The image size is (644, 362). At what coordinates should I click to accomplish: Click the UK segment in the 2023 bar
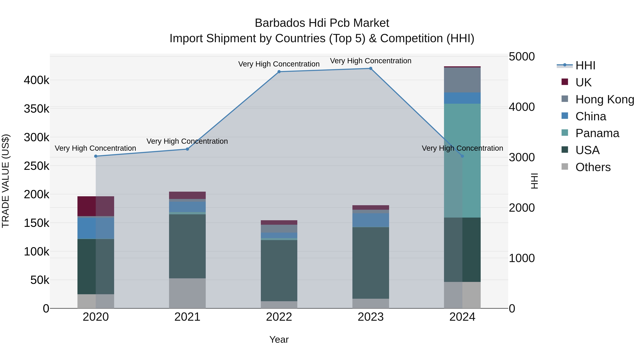click(x=371, y=208)
